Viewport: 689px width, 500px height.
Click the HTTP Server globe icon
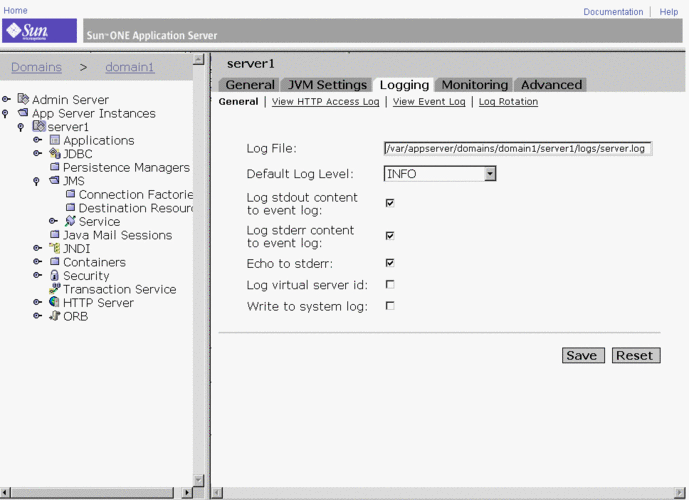[x=54, y=302]
